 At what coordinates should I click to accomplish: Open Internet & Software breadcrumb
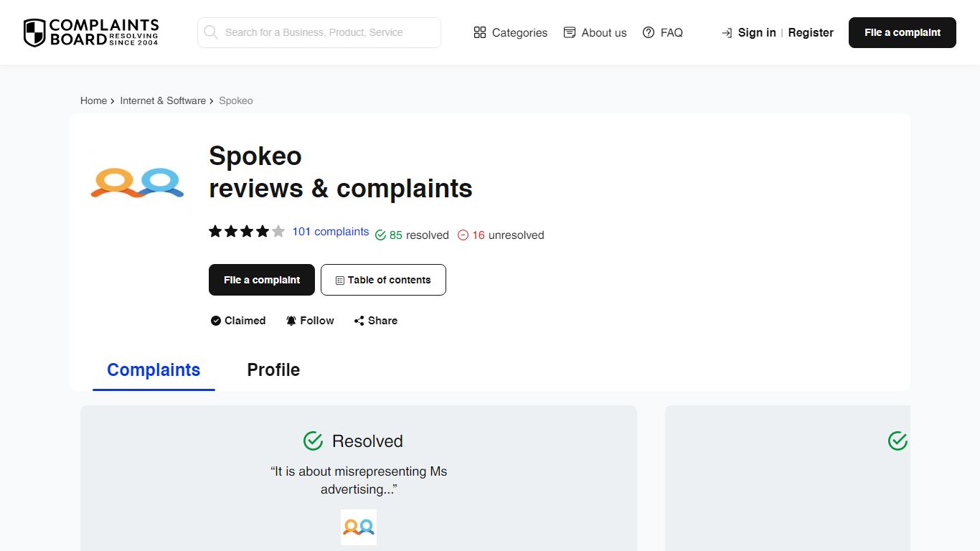(163, 100)
